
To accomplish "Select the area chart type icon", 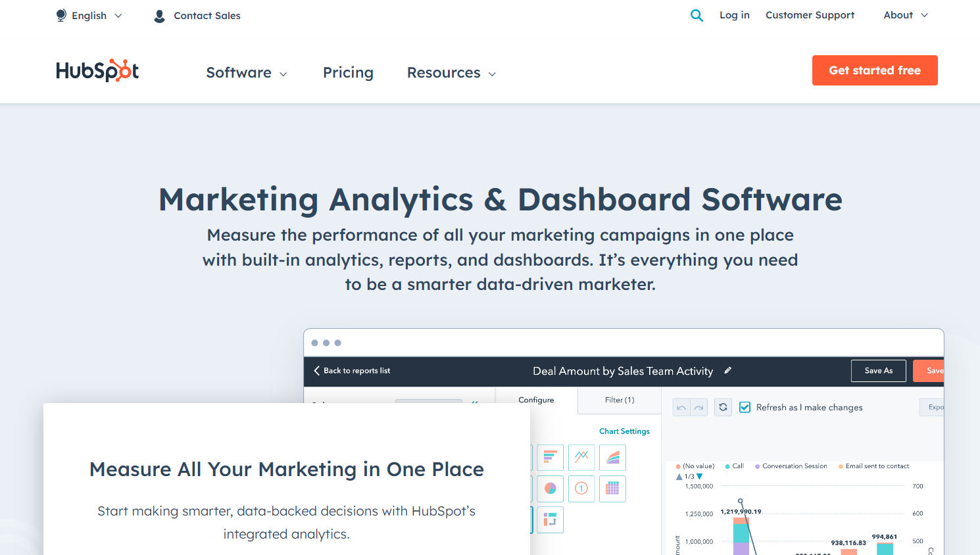I will [x=612, y=457].
